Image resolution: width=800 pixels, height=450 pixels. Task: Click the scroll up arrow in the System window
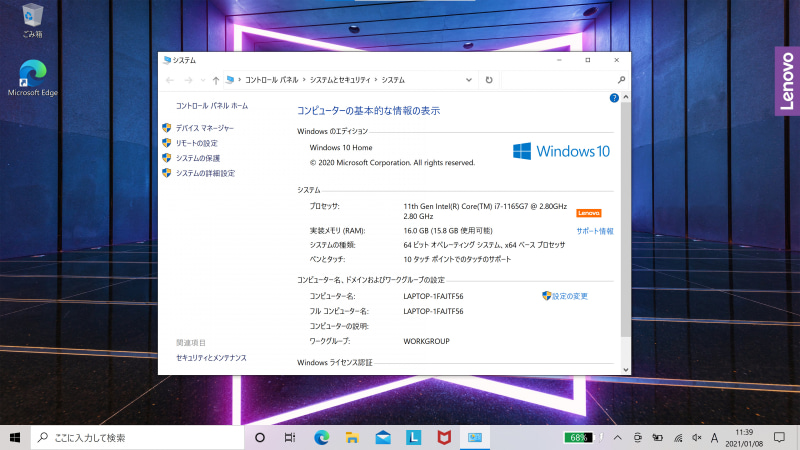[626, 97]
